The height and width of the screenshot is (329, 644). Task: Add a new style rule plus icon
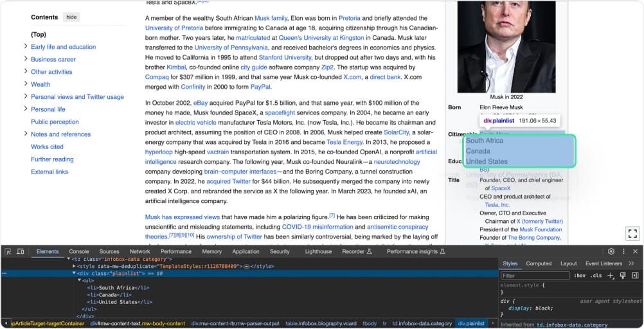(611, 276)
